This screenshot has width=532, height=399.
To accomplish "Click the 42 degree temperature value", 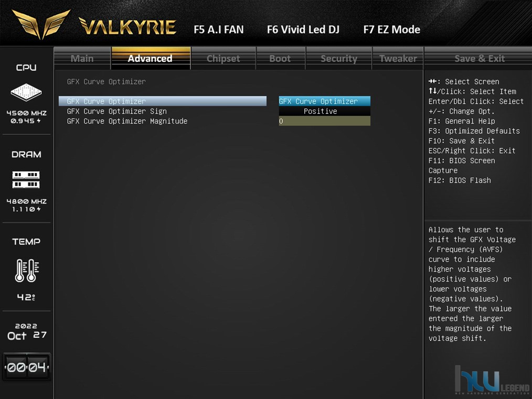I will pos(26,297).
